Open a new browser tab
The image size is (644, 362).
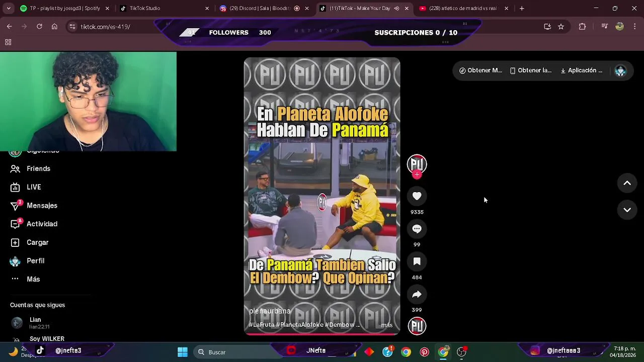(522, 9)
